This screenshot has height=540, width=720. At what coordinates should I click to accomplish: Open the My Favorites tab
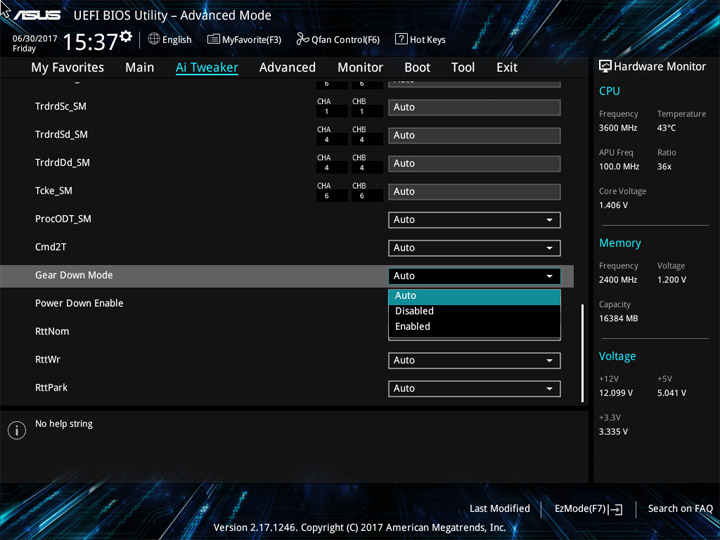[x=68, y=68]
